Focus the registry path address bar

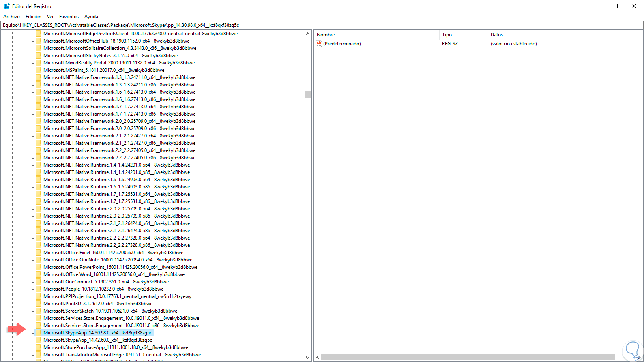click(x=322, y=25)
